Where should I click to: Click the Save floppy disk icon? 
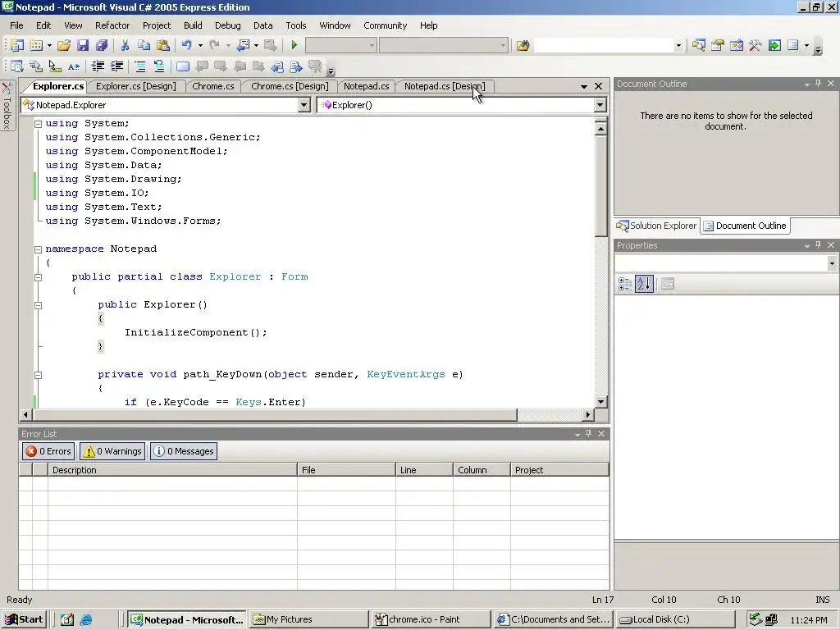coord(83,46)
